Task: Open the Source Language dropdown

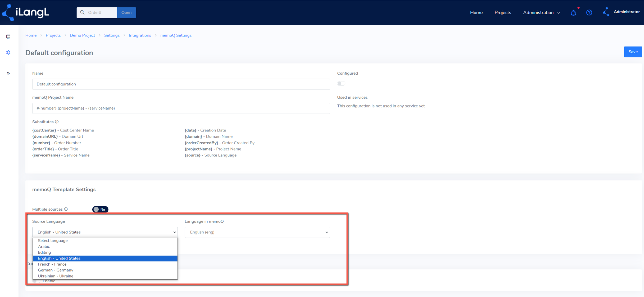Action: click(105, 232)
